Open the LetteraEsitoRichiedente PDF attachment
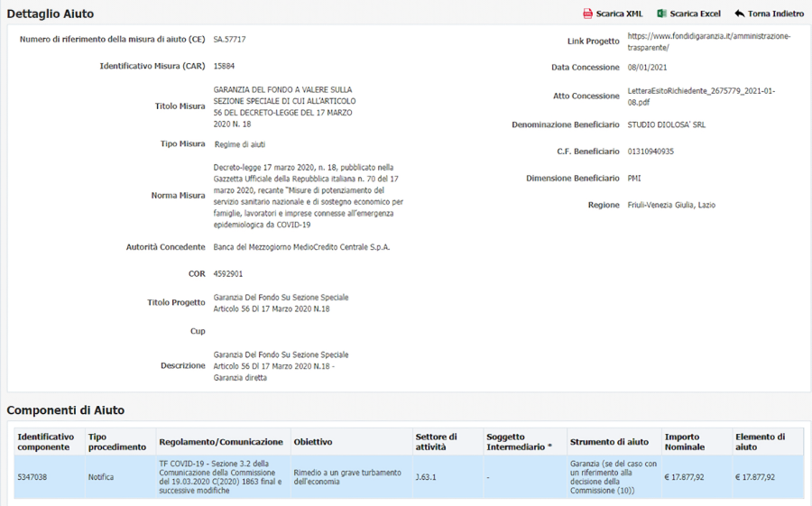812x506 pixels. tap(701, 97)
